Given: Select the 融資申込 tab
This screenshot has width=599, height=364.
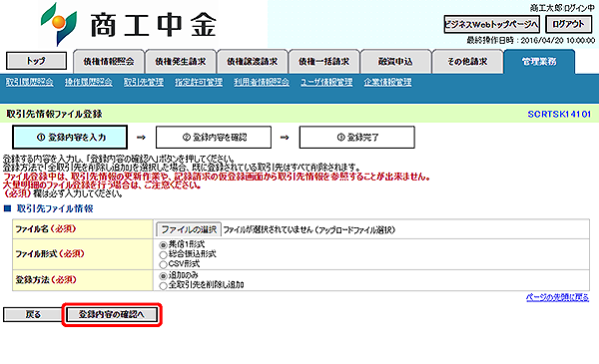Looking at the screenshot, I should tap(395, 62).
